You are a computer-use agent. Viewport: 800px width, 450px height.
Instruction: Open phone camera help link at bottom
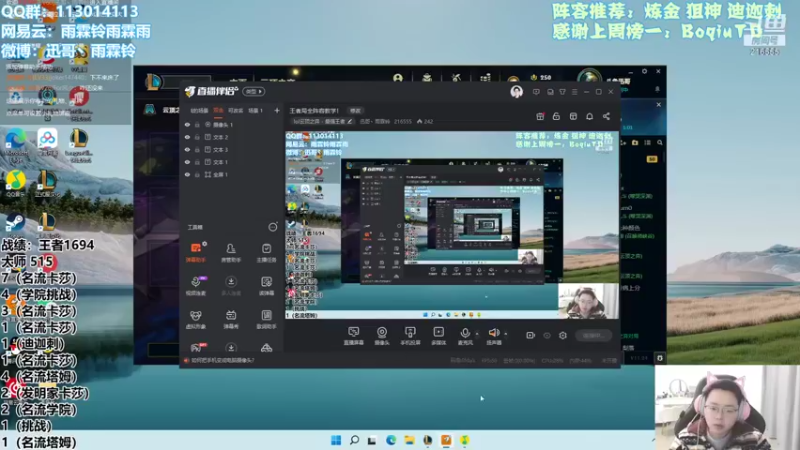pyautogui.click(x=223, y=360)
